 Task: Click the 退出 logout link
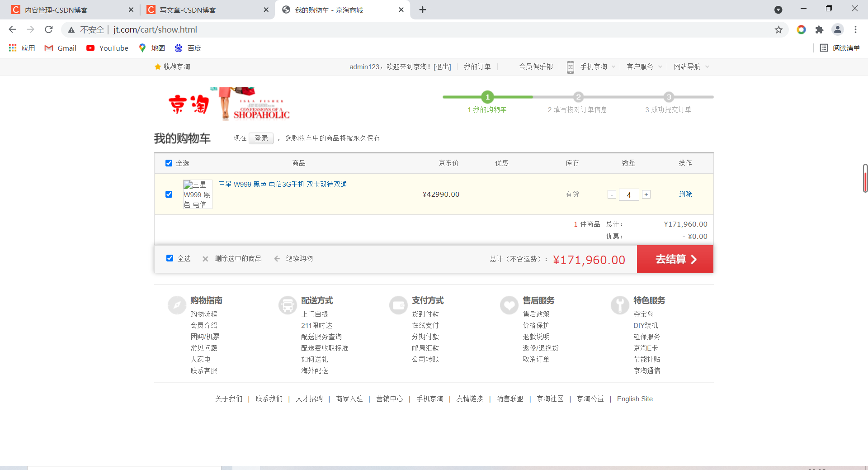click(443, 66)
